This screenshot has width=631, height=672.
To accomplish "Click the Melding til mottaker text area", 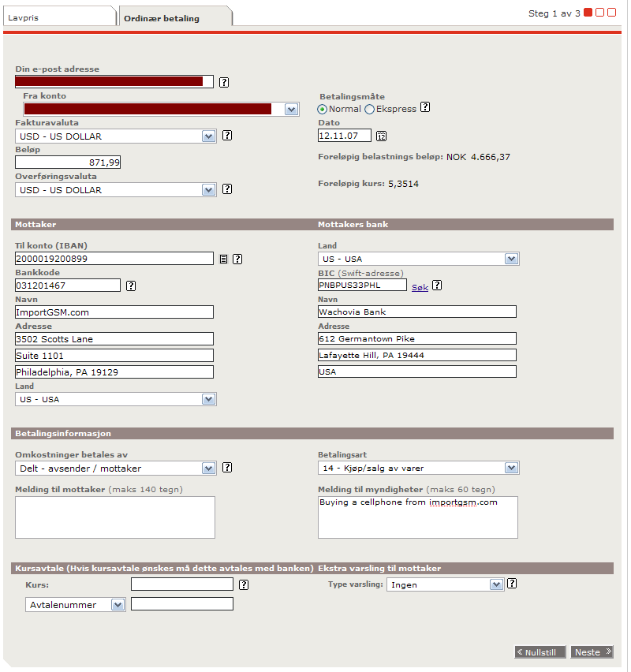I will pos(115,517).
